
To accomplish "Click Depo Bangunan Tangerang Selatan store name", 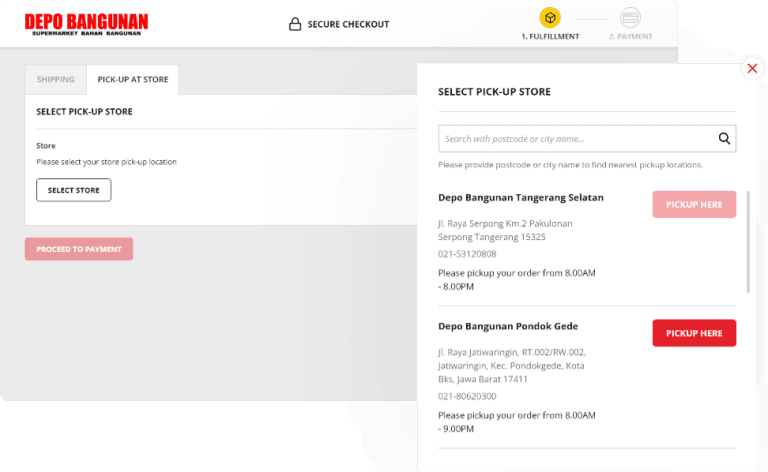I will tap(521, 197).
